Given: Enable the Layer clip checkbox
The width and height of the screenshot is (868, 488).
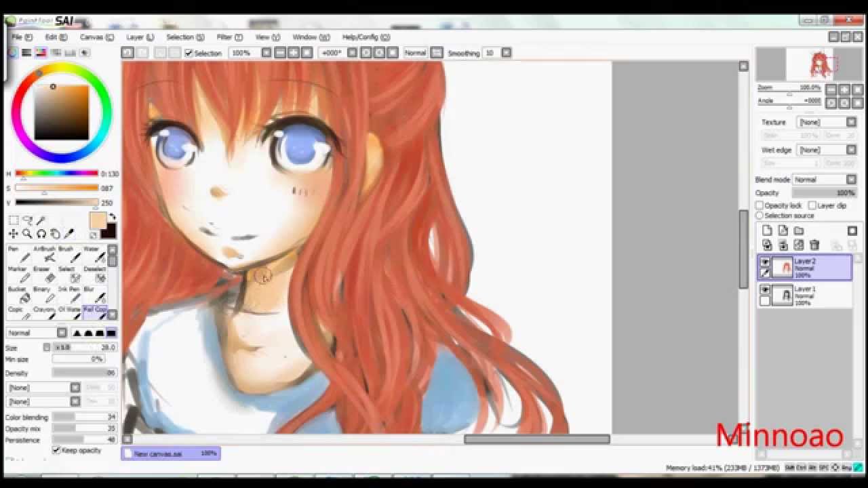Looking at the screenshot, I should [812, 205].
